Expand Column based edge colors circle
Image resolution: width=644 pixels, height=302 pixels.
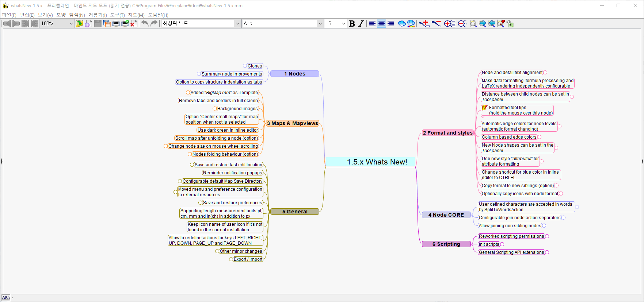pos(539,137)
